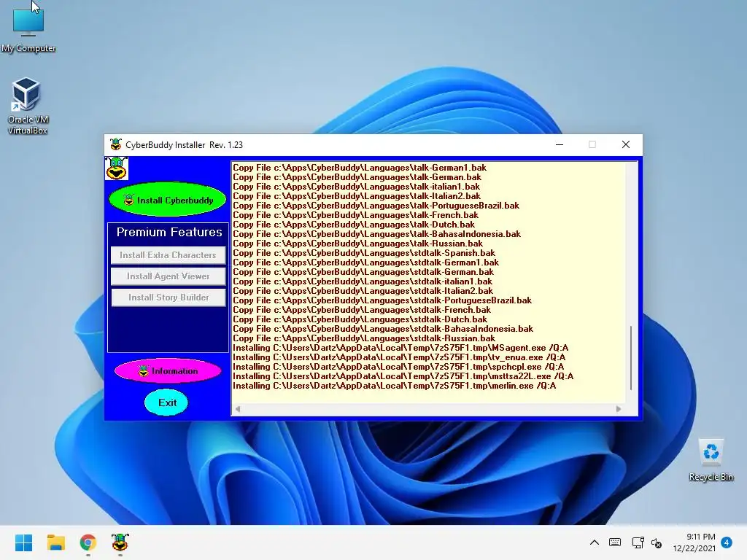
Task: Click log line installing tv_enua.exe
Action: pos(399,357)
